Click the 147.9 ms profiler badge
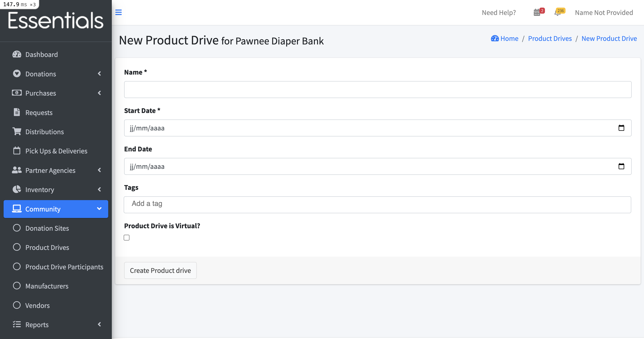Screen dimensions: 644x339 (19, 4)
